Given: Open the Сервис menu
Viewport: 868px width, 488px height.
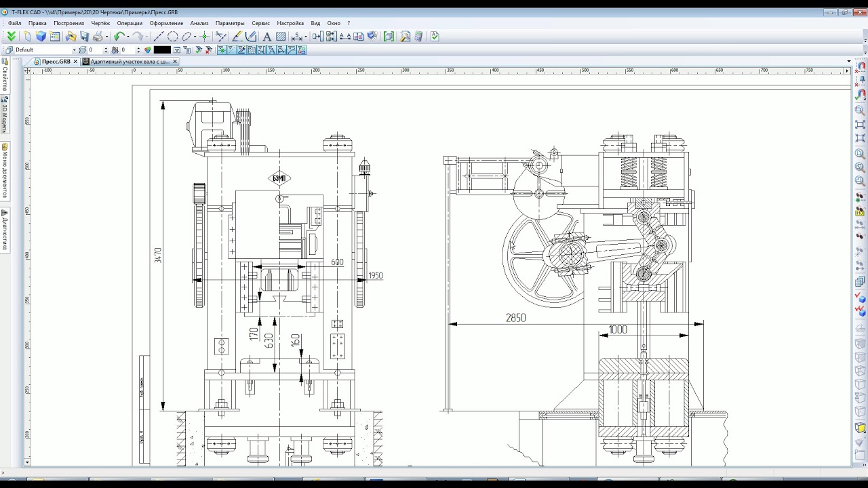Looking at the screenshot, I should [x=260, y=23].
